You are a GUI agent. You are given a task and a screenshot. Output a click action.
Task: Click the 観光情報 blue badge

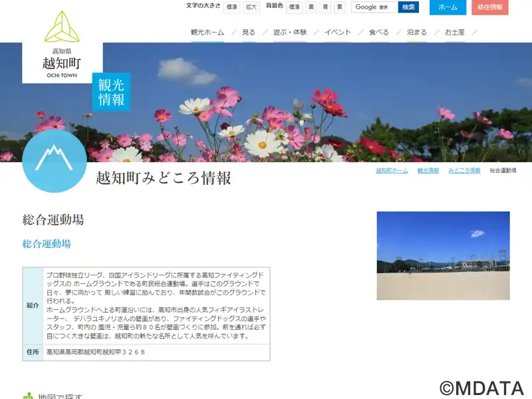111,92
